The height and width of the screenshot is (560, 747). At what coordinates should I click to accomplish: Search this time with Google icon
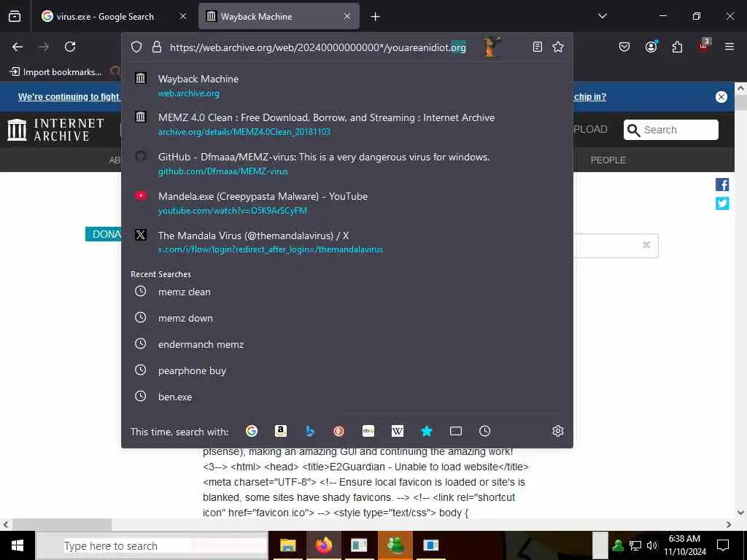[252, 431]
